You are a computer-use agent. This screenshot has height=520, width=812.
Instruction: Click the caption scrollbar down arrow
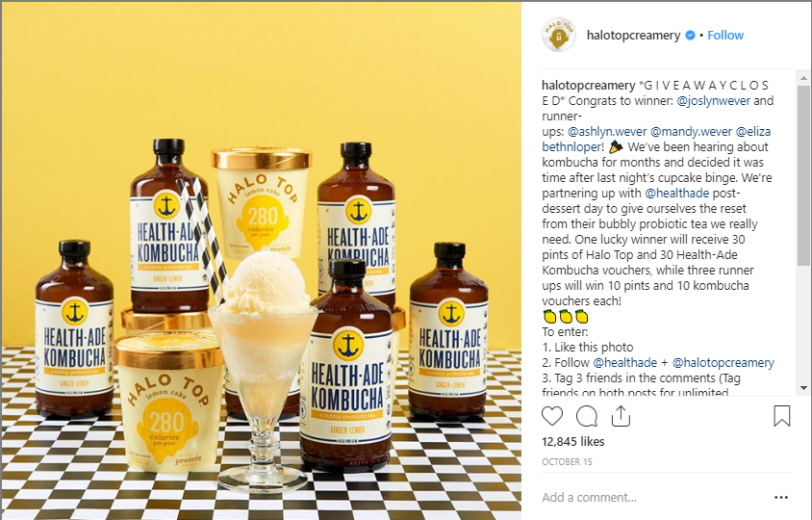[803, 388]
